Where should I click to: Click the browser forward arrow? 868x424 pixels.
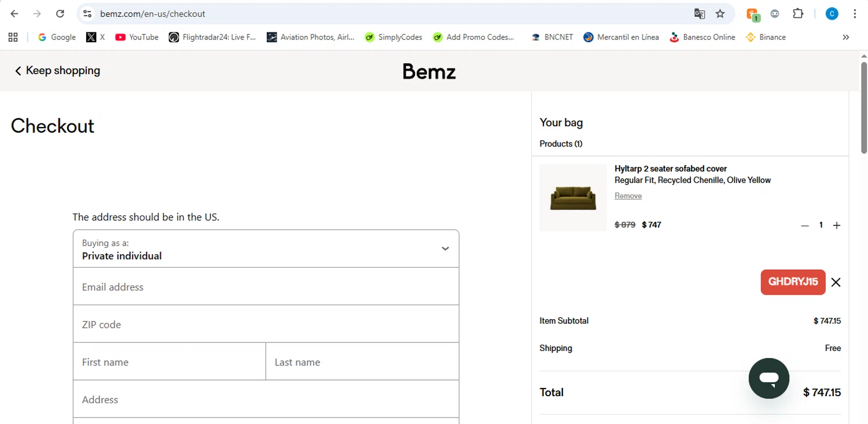(x=37, y=14)
